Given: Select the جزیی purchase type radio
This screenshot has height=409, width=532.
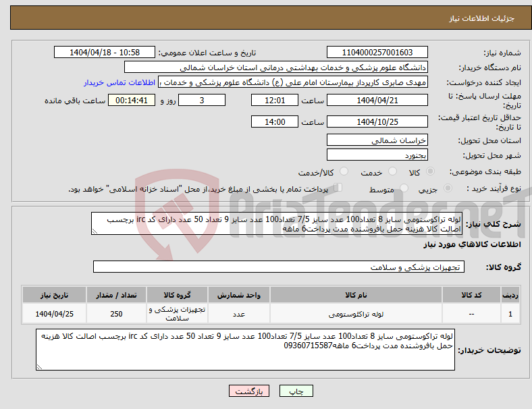Looking at the screenshot, I should pyautogui.click(x=448, y=188).
